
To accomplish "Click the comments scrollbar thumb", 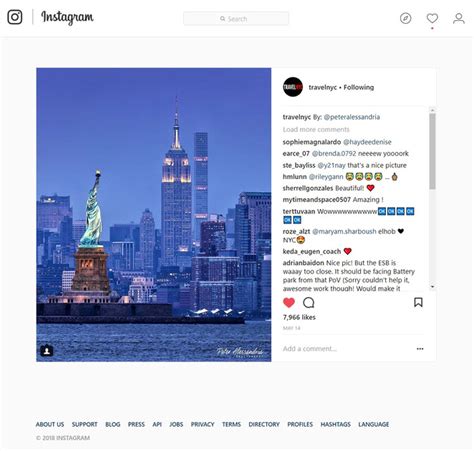I will click(432, 151).
